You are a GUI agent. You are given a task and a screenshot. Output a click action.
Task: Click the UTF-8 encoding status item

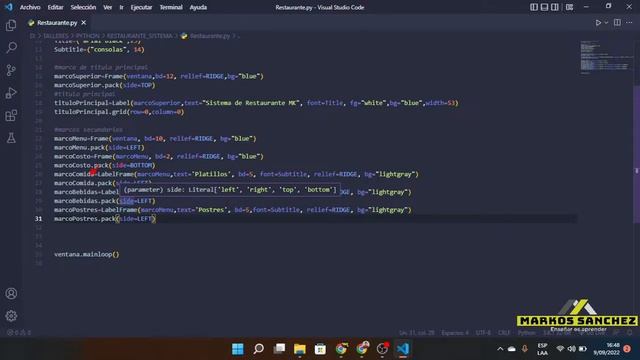483,333
